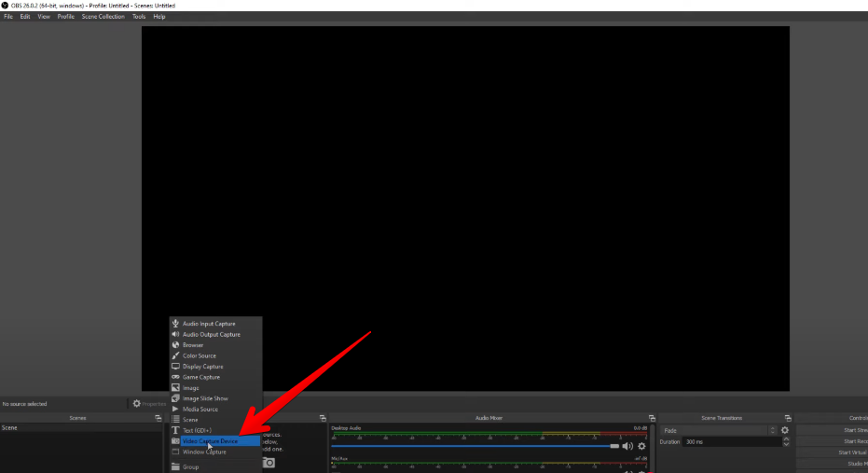
Task: Open the File menu
Action: (x=8, y=17)
